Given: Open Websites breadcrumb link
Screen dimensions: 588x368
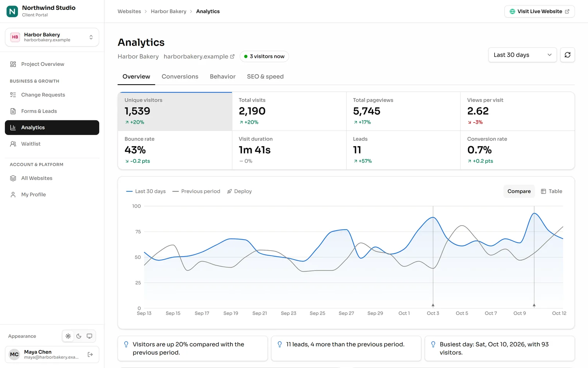Looking at the screenshot, I should click(129, 11).
